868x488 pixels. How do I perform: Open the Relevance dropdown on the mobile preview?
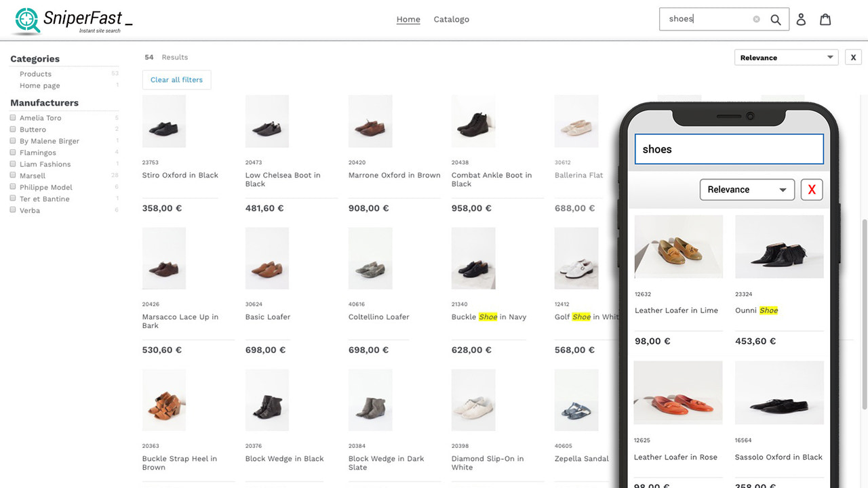747,190
